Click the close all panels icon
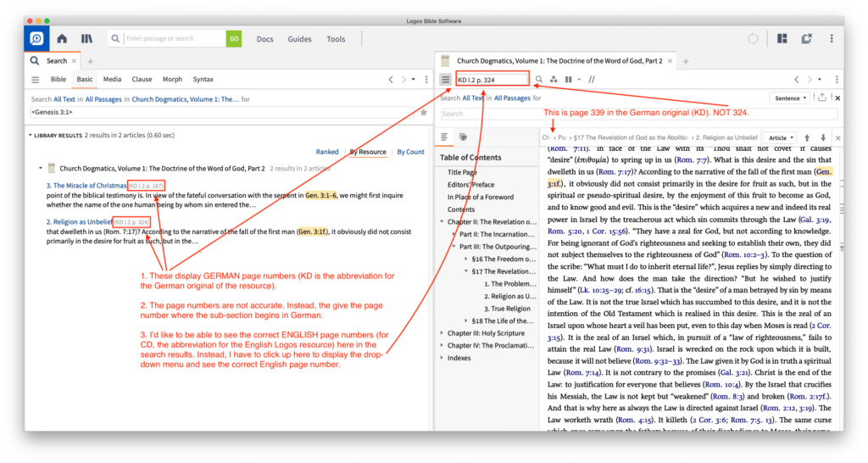The height and width of the screenshot is (463, 868). [807, 39]
